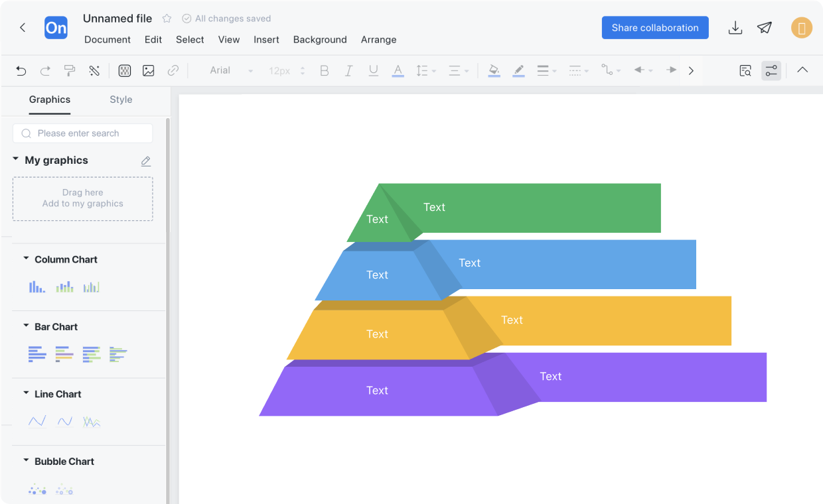Open the line color pen tool
Image resolution: width=823 pixels, height=504 pixels.
click(x=519, y=70)
